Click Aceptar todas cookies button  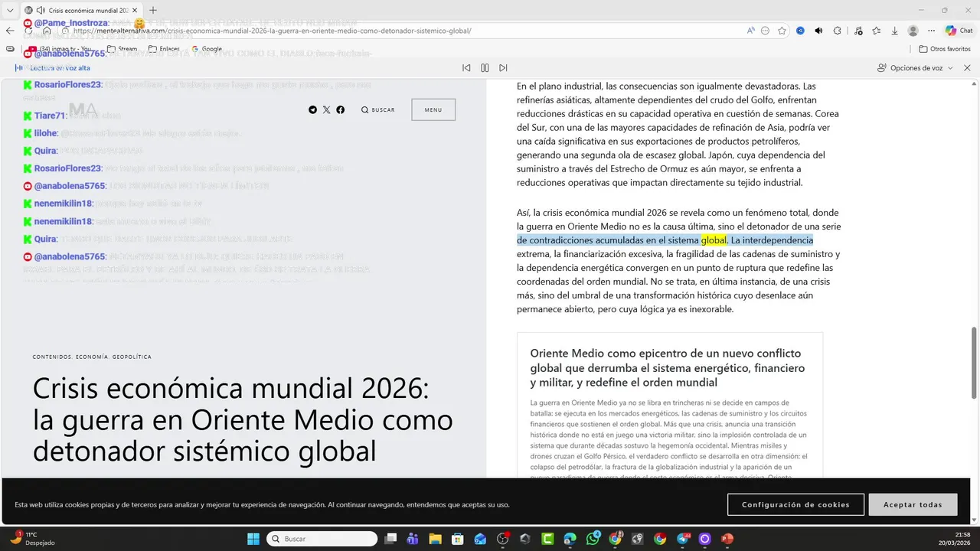click(913, 504)
